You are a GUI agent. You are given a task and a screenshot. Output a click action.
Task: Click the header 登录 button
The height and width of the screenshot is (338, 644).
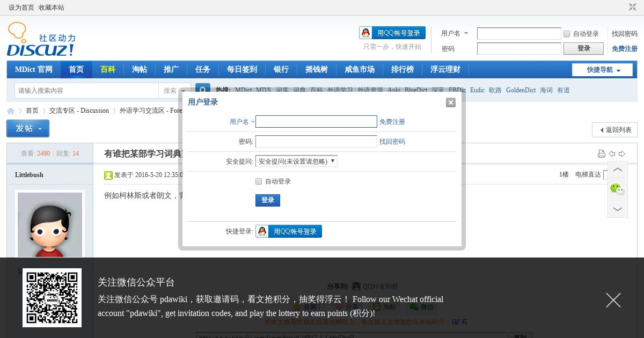(584, 48)
